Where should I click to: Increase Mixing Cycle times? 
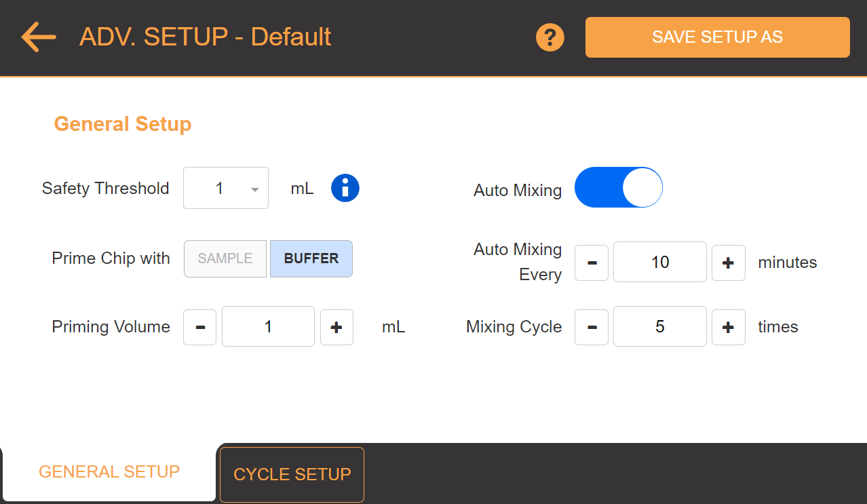729,327
